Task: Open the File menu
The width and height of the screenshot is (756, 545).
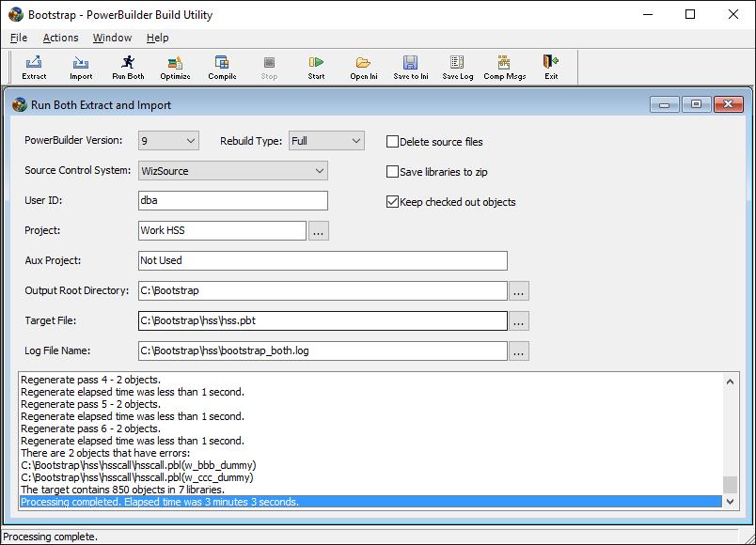Action: pyautogui.click(x=19, y=38)
